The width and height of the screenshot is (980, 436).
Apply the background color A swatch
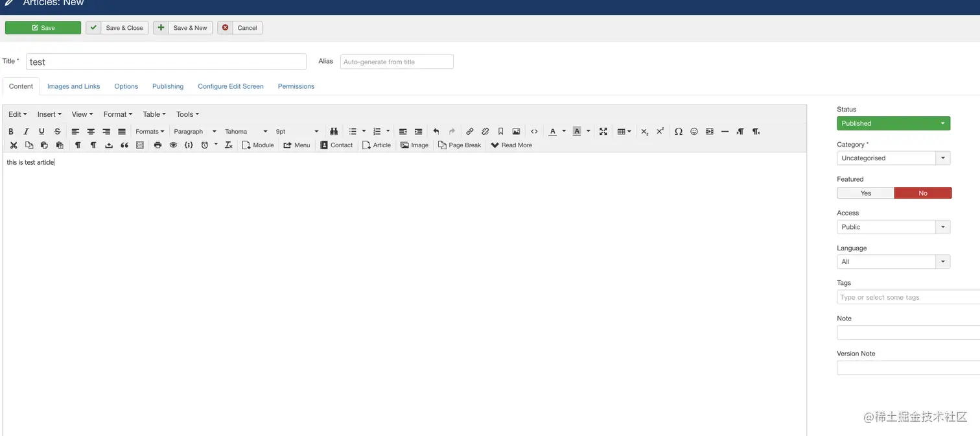click(x=577, y=132)
